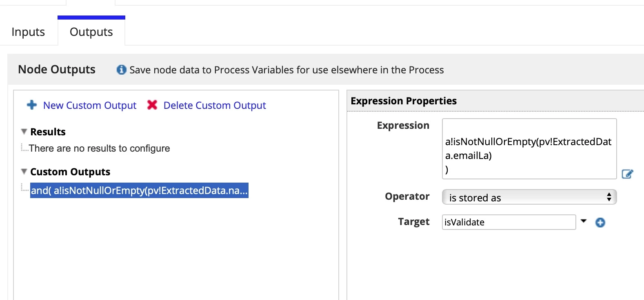Collapse the Custom Outputs tree section

pyautogui.click(x=24, y=172)
